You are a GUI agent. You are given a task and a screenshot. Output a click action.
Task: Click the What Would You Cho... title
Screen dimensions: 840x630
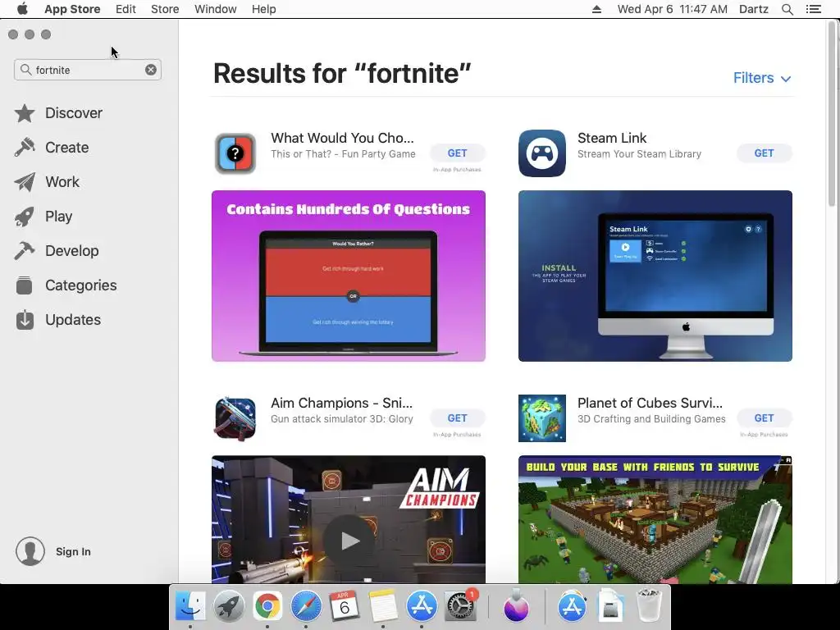[342, 138]
